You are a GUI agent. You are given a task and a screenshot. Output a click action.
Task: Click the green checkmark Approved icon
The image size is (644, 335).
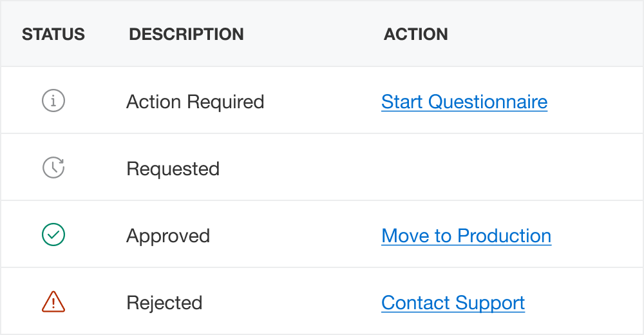tap(53, 235)
